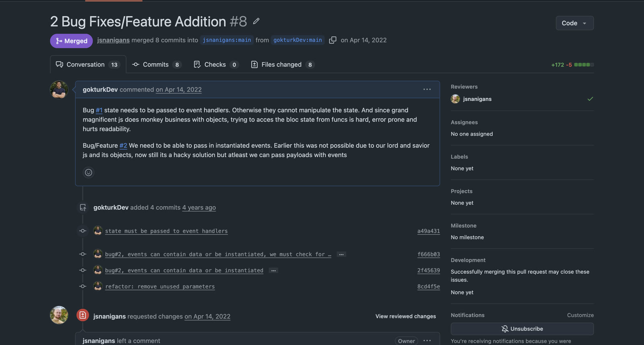This screenshot has height=345, width=644.
Task: Switch to the Commits tab
Action: pos(157,64)
